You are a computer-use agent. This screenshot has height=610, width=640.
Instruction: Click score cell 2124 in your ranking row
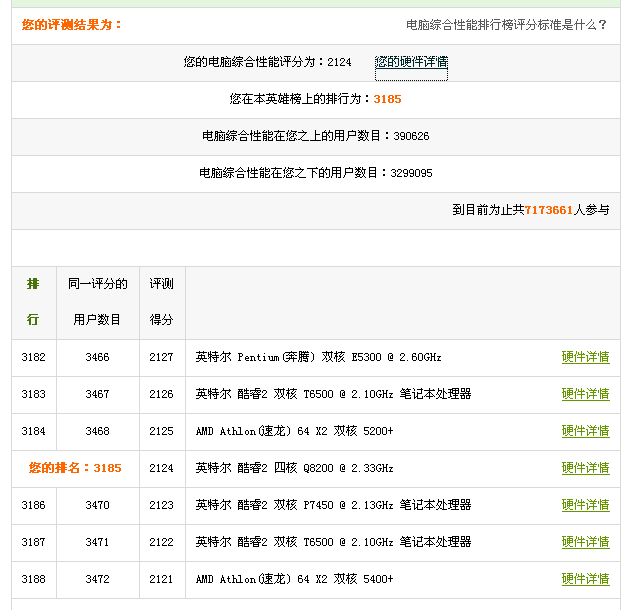(x=162, y=468)
